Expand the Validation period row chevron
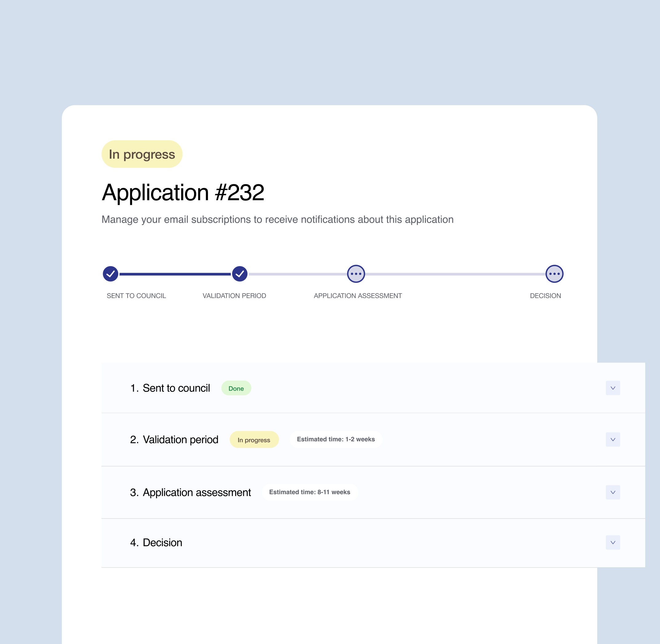This screenshot has width=660, height=644. (613, 439)
